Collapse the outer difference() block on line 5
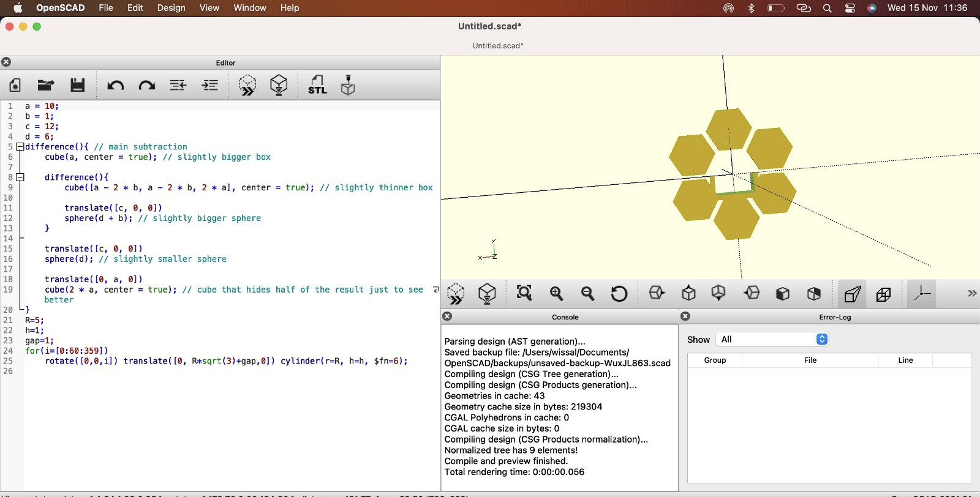This screenshot has height=497, width=980. 20,147
